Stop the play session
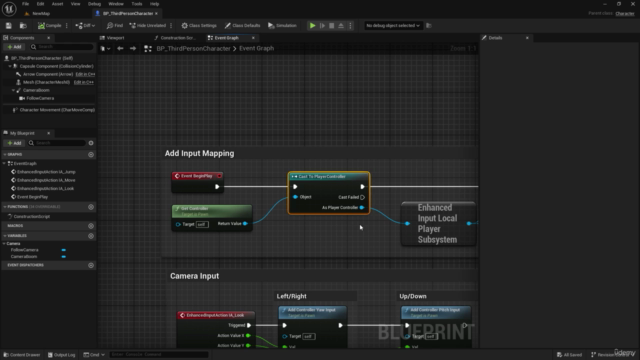 331,26
